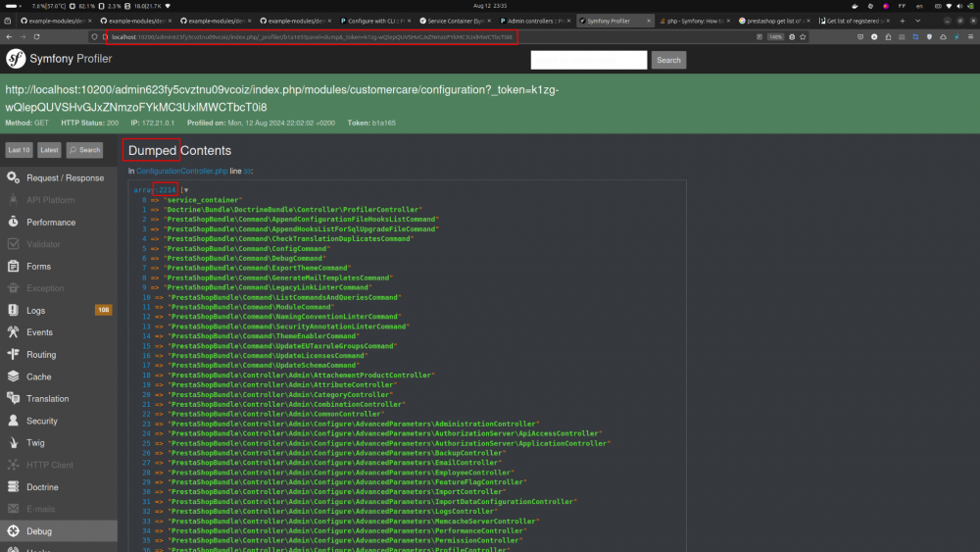Click the CommonController entry at index 22
This screenshot has height=552, width=980.
(275, 414)
